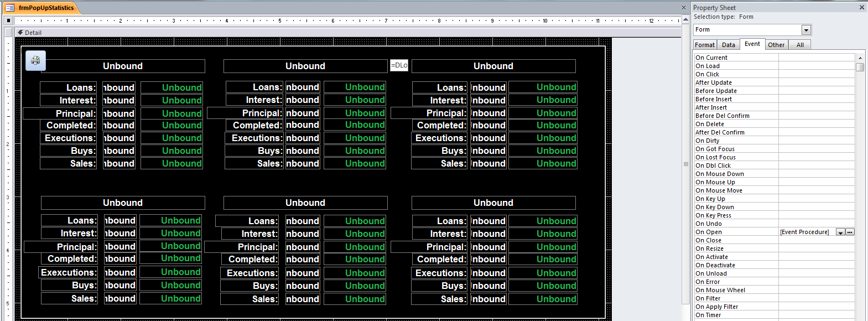
Task: Click the On Lost Focus property row
Action: pyautogui.click(x=775, y=157)
